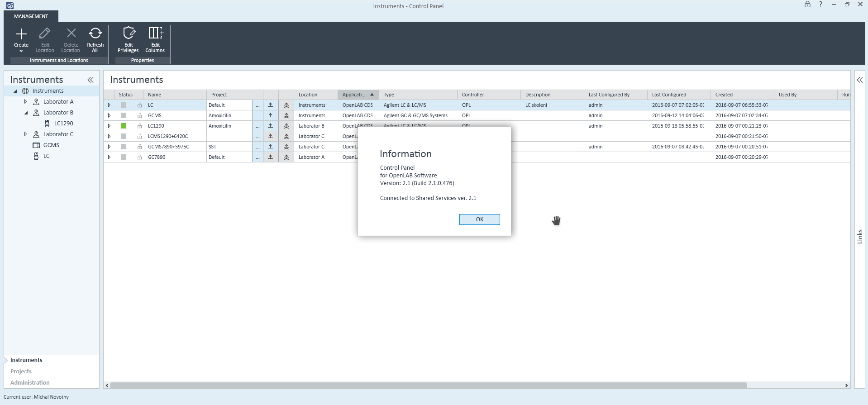
Task: Open the Create dropdown in the ribbon
Action: click(x=21, y=41)
